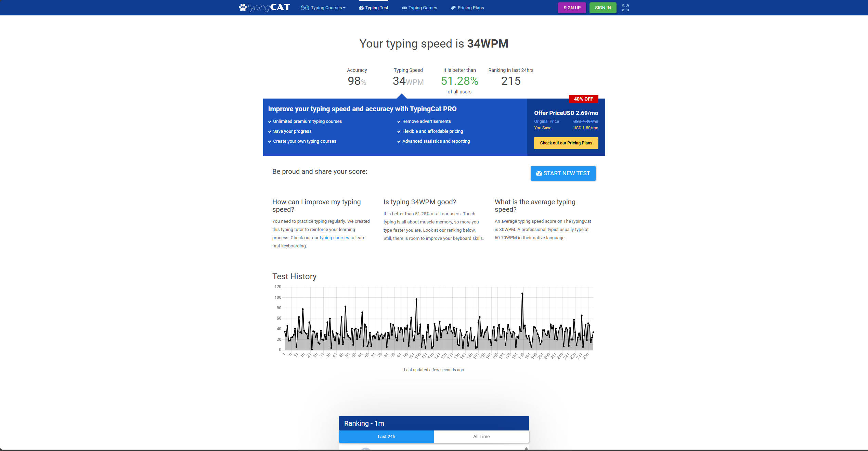Click the PRO upgrade banner headline

tap(362, 109)
